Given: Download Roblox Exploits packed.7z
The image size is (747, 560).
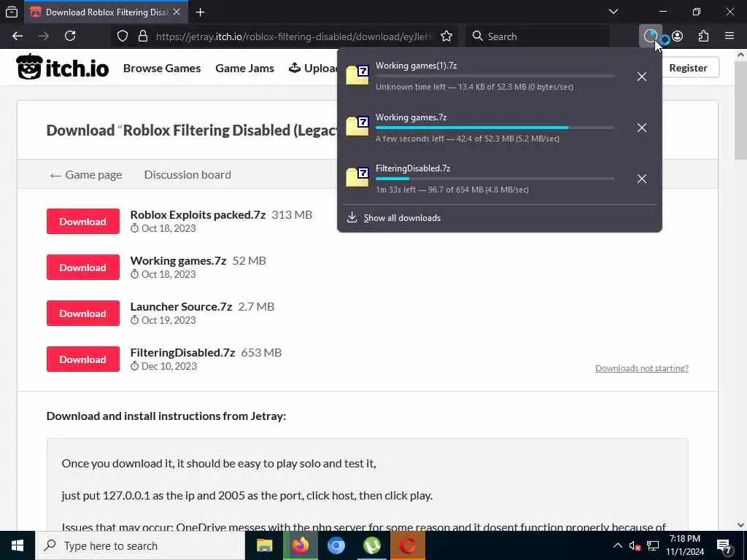Looking at the screenshot, I should [83, 222].
